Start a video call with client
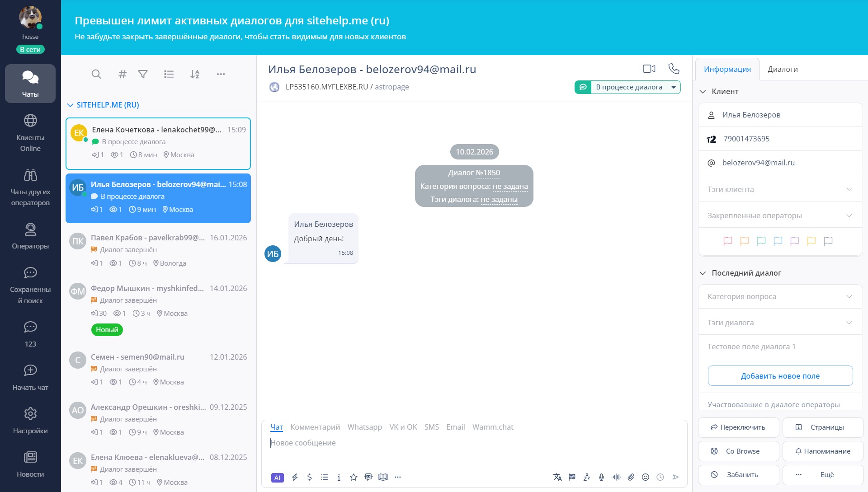This screenshot has height=492, width=868. point(649,69)
